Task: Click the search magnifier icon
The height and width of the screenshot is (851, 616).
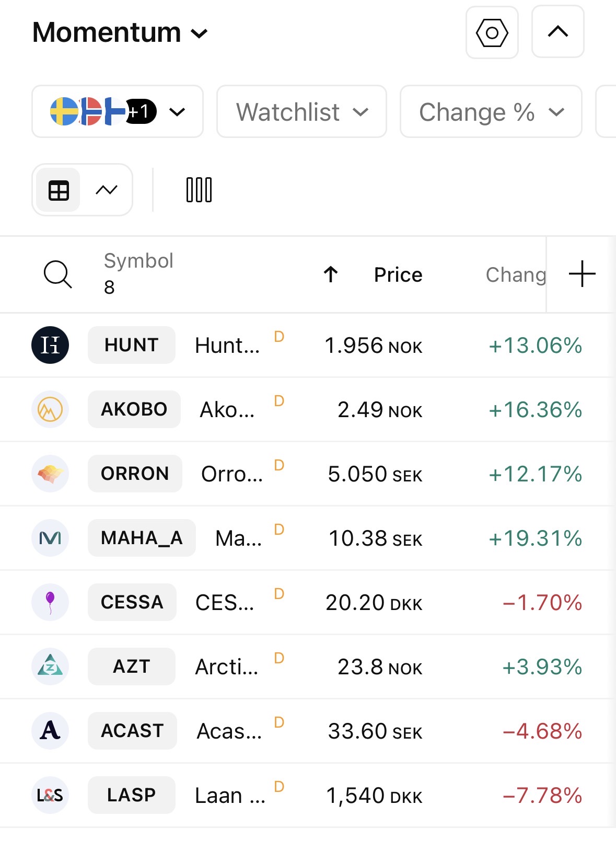Action: [57, 274]
